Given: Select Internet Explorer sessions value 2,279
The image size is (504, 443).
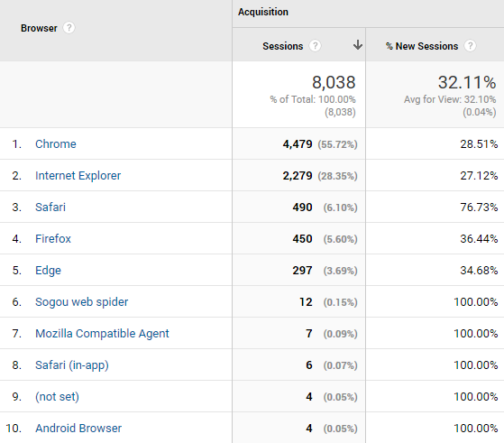Looking at the screenshot, I should [x=298, y=176].
